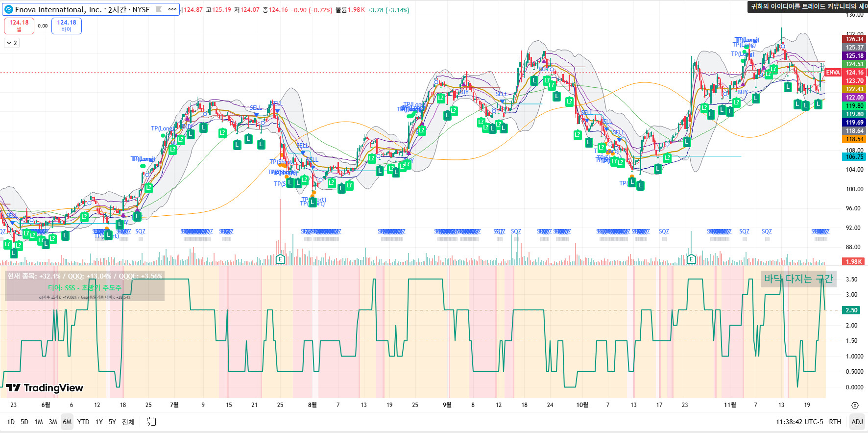Screen dimensions: 868x433
Task: Click the flag icon next to NYSE
Action: point(159,9)
